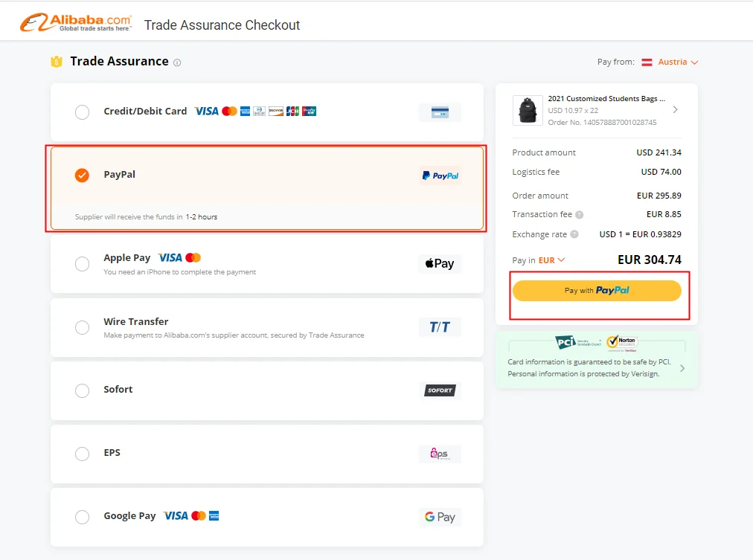
Task: Click the Austria flag icon
Action: (x=647, y=62)
